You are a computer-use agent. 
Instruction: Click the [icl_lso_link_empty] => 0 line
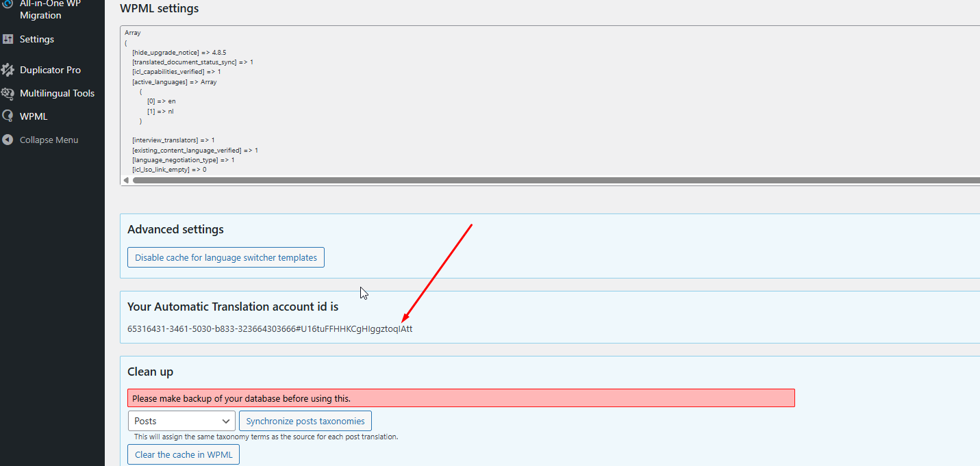pos(169,169)
